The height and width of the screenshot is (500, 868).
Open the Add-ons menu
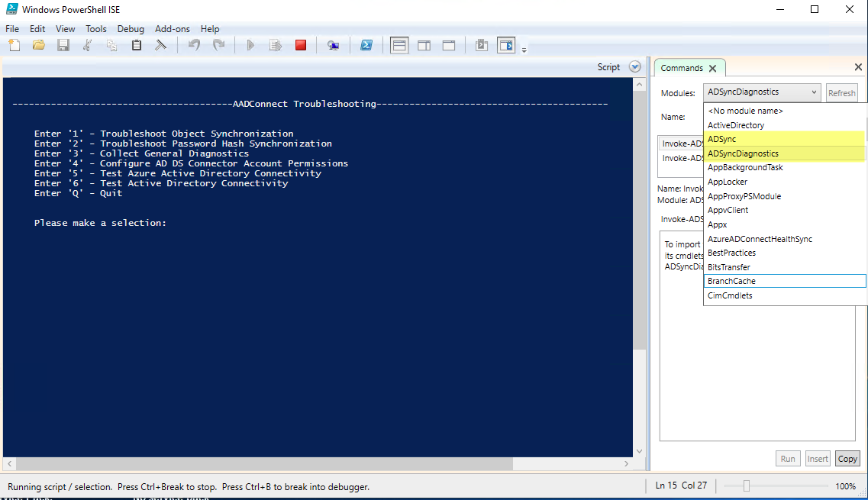[173, 29]
